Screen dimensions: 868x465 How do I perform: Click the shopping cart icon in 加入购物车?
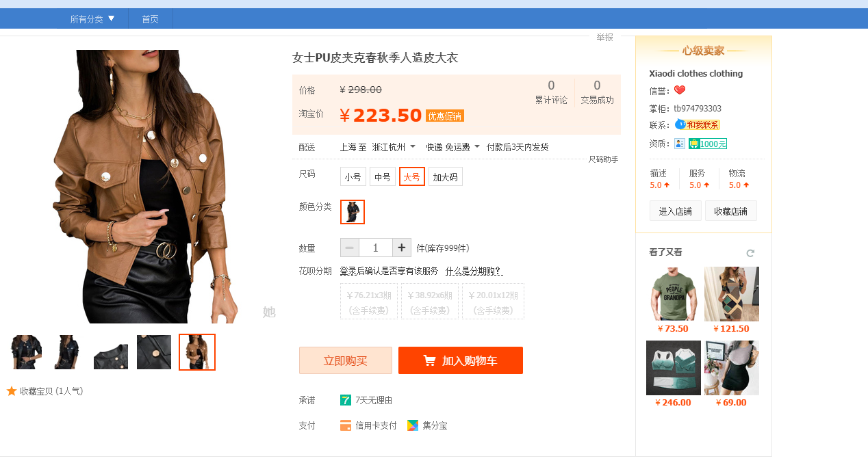coord(430,360)
